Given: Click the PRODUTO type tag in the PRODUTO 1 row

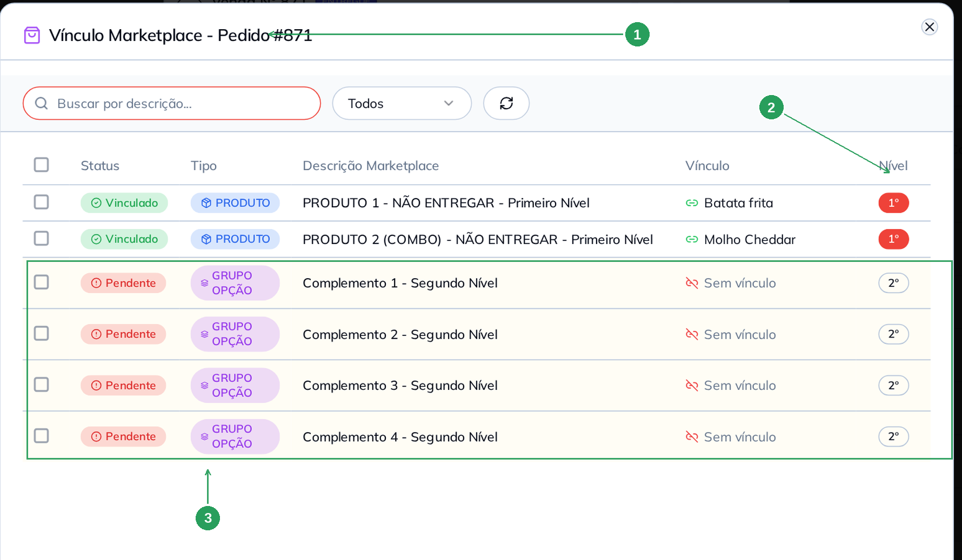Looking at the screenshot, I should [235, 203].
